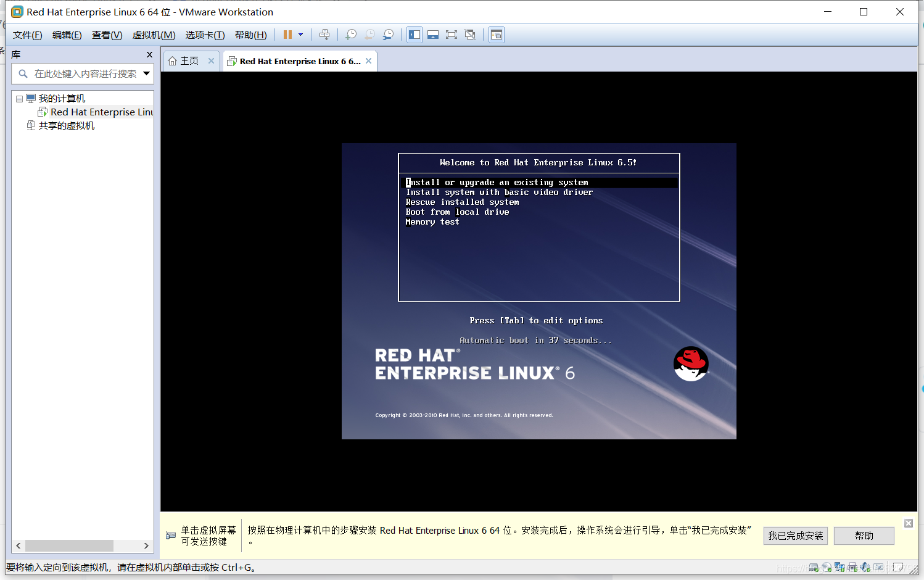This screenshot has height=580, width=924.
Task: Select 我的计算机 in the library tree
Action: [62, 99]
